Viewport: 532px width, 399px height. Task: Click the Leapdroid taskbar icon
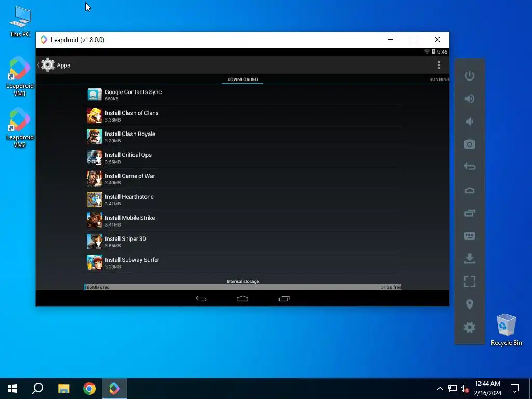click(115, 389)
